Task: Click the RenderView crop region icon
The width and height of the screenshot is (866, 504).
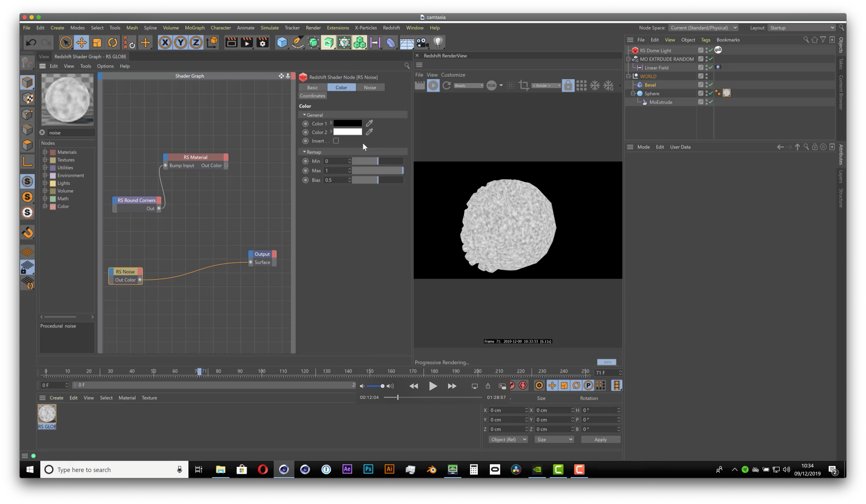Action: pyautogui.click(x=524, y=86)
